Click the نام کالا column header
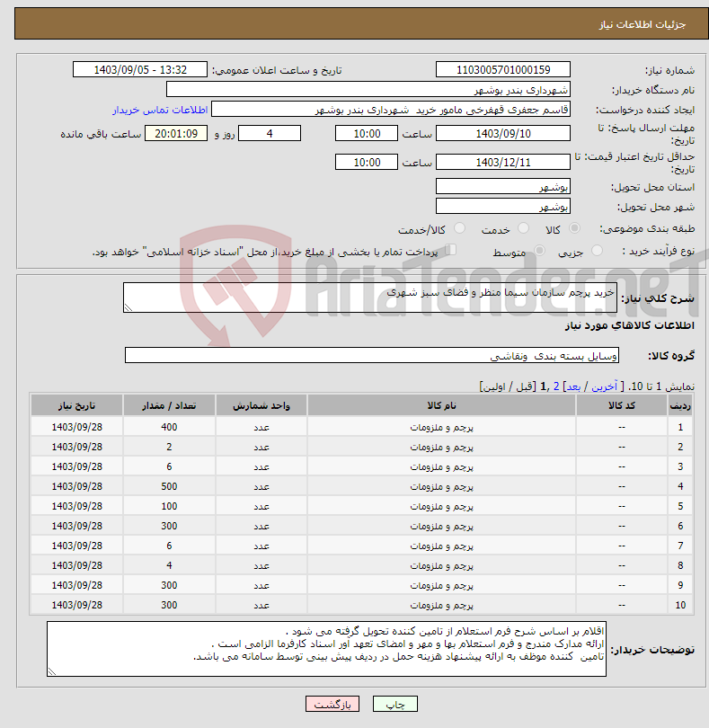Image resolution: width=709 pixels, height=728 pixels. click(x=441, y=405)
